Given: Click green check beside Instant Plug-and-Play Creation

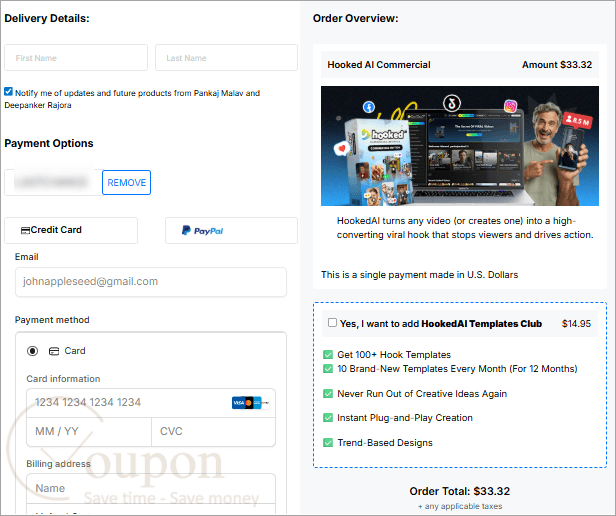Looking at the screenshot, I should coord(328,418).
